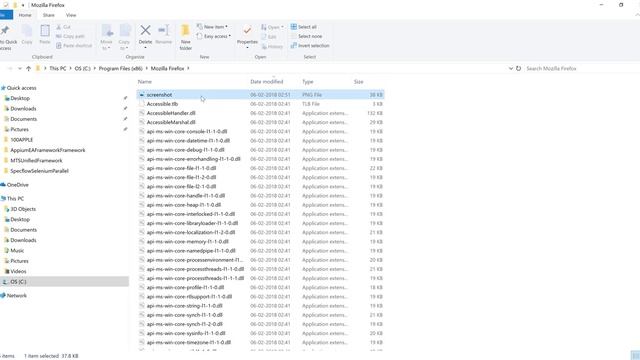The height and width of the screenshot is (360, 640).
Task: Click the Copy icon in Clipboard group
Action: tap(27, 34)
